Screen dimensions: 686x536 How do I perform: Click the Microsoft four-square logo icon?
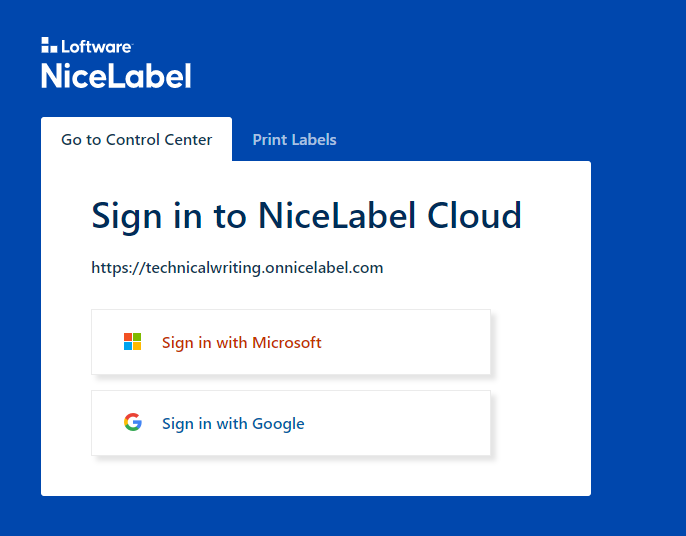pyautogui.click(x=132, y=342)
